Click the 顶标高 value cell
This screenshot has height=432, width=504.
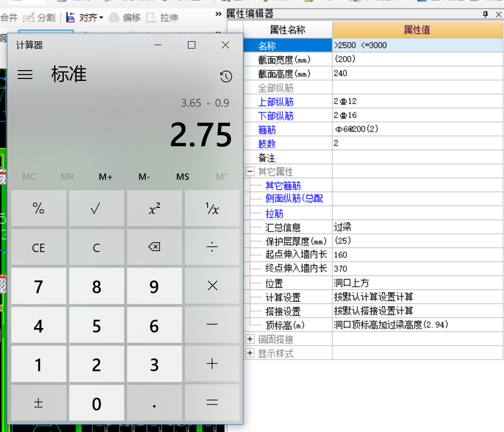coord(418,325)
